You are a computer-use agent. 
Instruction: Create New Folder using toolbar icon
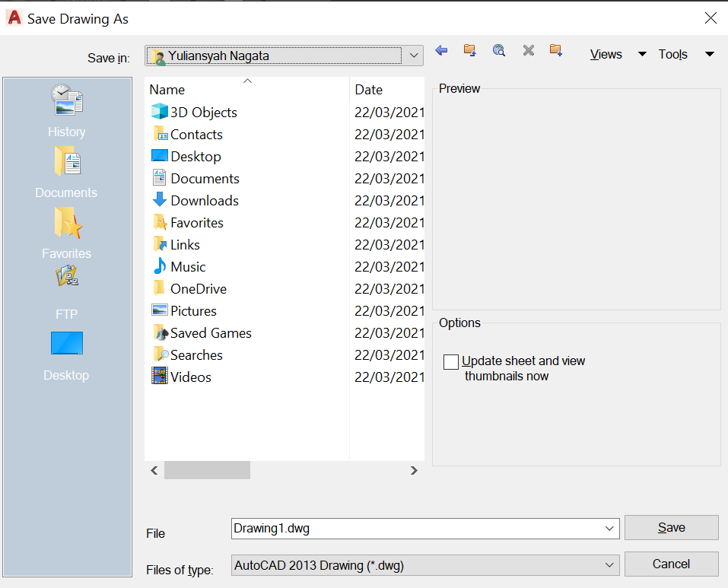[x=556, y=50]
